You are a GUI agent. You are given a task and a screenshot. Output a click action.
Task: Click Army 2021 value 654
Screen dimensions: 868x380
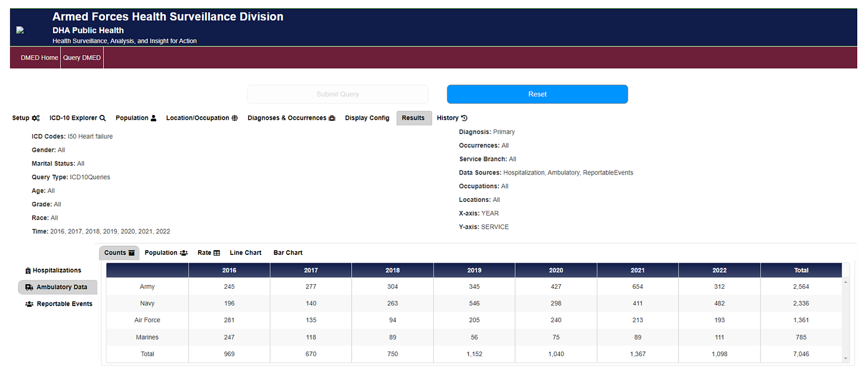point(638,286)
